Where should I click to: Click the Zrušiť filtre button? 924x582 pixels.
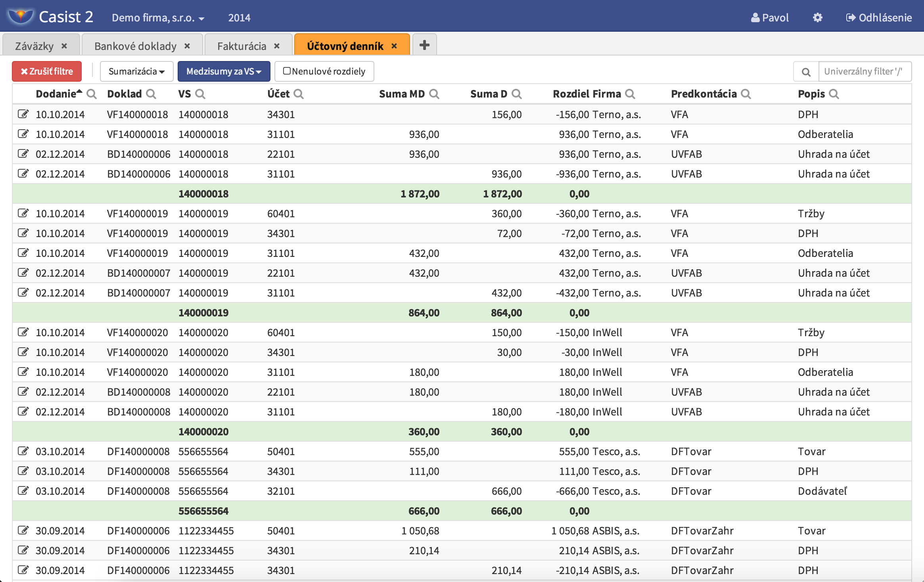click(47, 71)
